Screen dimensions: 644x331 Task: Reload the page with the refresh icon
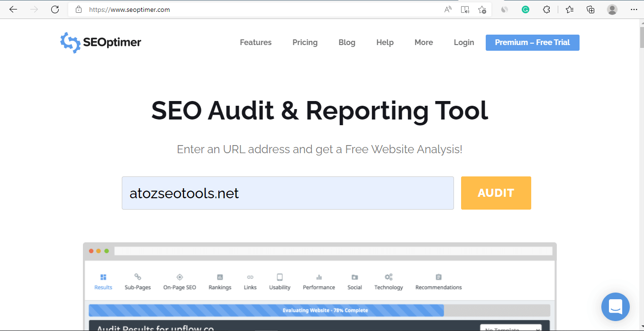55,9
